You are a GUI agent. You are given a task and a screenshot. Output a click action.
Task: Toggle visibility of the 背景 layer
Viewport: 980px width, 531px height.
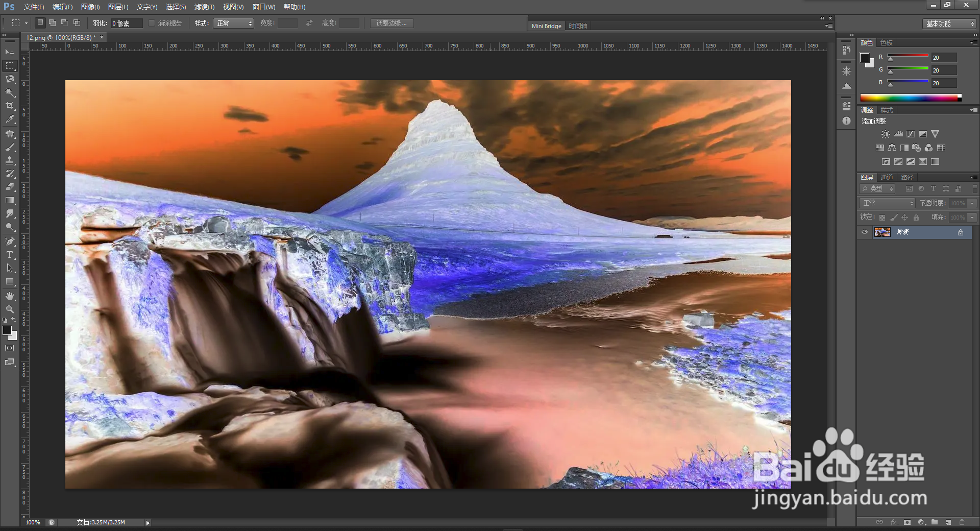click(x=865, y=232)
